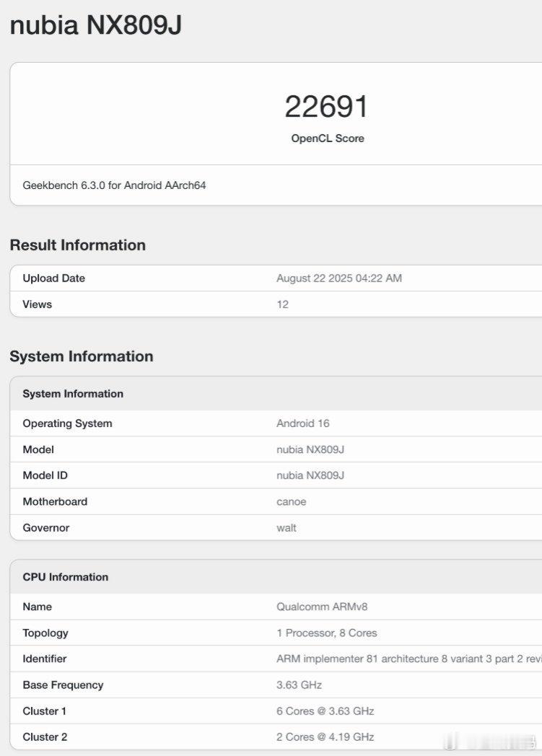This screenshot has width=542, height=756.
Task: Click the Governor label
Action: tap(45, 528)
